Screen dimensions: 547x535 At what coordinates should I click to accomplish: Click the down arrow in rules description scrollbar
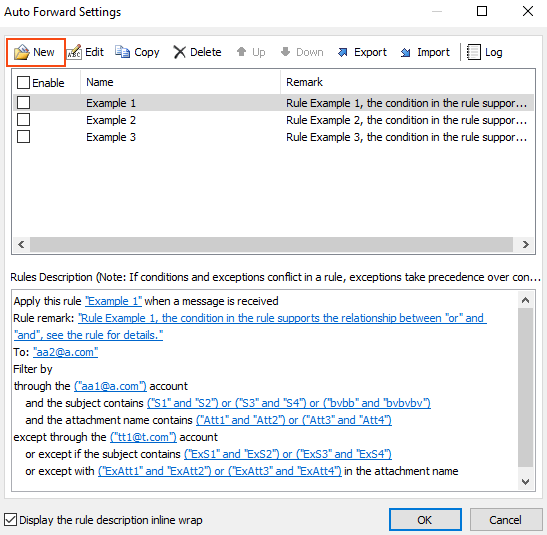pyautogui.click(x=526, y=482)
